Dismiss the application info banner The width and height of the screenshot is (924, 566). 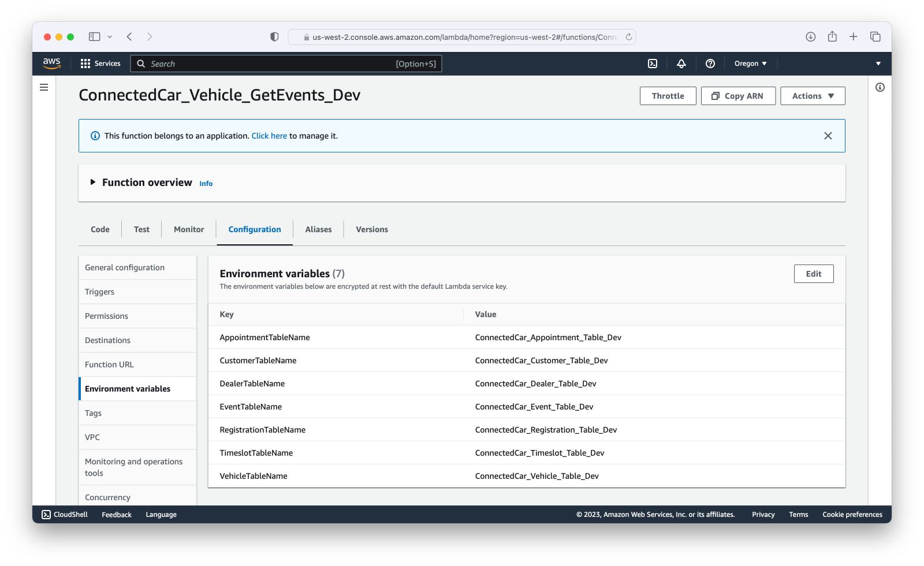(828, 136)
